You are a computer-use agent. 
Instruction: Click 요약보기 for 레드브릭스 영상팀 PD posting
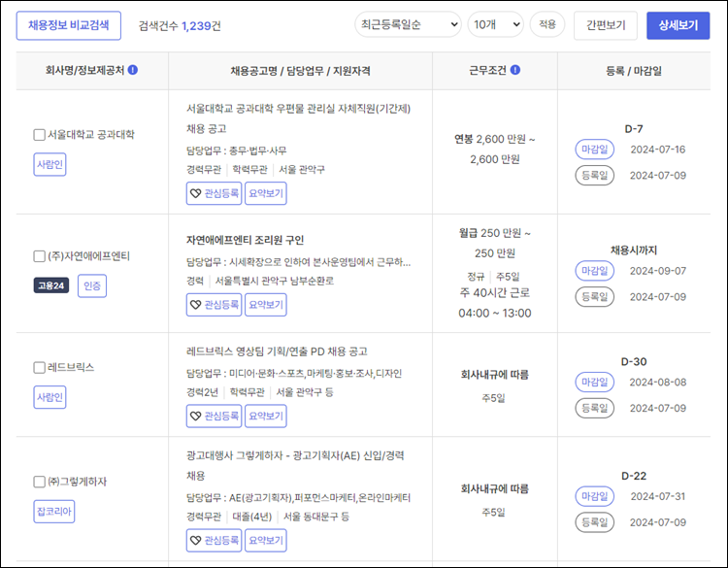(x=266, y=417)
